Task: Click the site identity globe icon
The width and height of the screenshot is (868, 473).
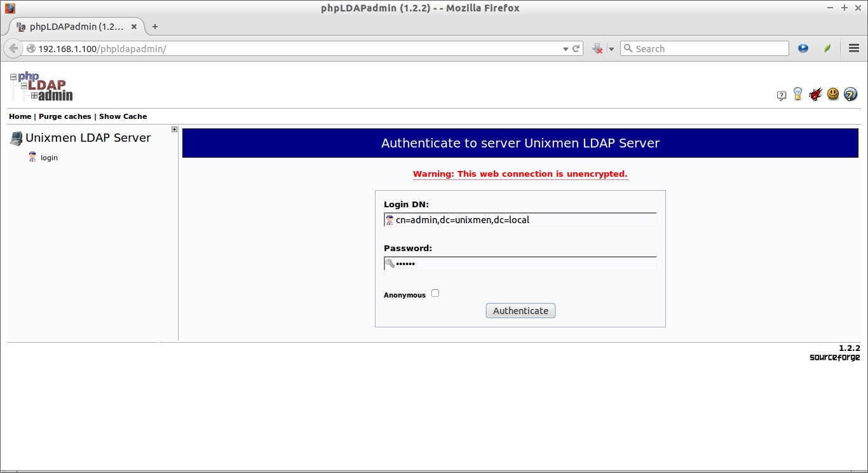Action: (31, 48)
